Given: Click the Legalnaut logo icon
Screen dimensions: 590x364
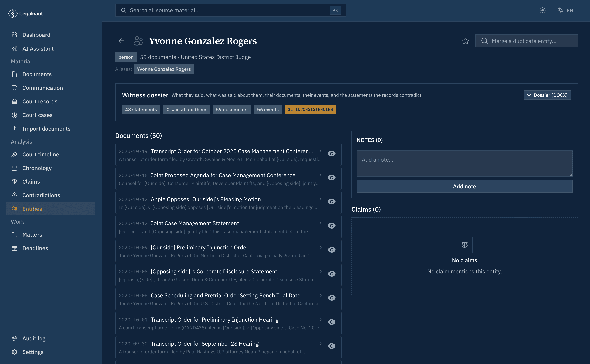Looking at the screenshot, I should (13, 13).
